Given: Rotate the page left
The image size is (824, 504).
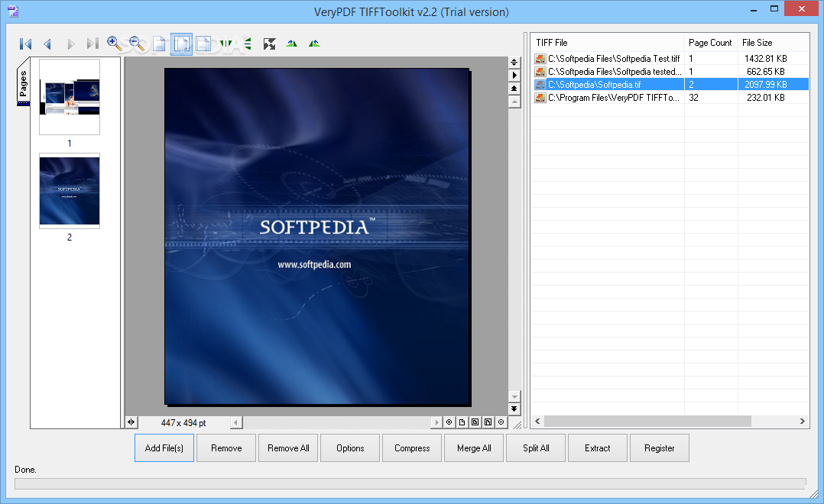Looking at the screenshot, I should (292, 44).
